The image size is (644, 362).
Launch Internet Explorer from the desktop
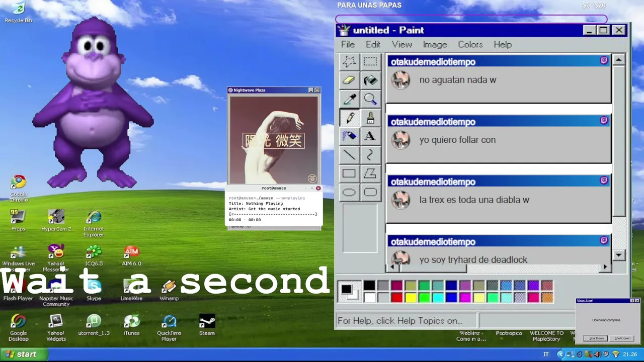pos(94,223)
